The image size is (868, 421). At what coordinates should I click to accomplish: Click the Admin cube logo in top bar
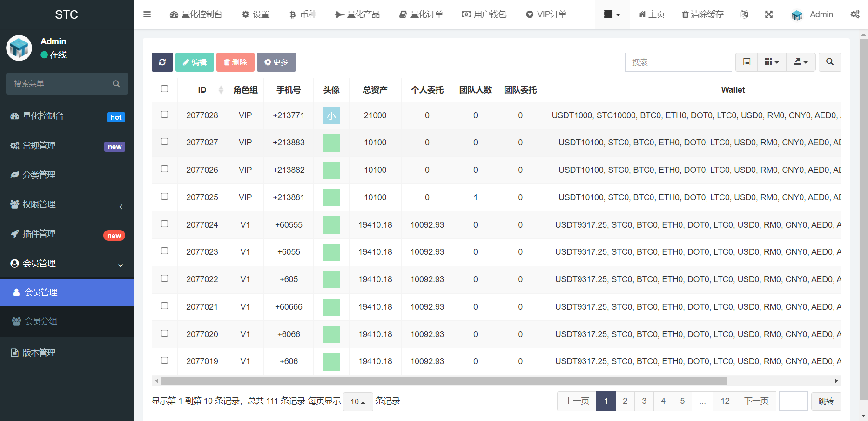tap(797, 15)
